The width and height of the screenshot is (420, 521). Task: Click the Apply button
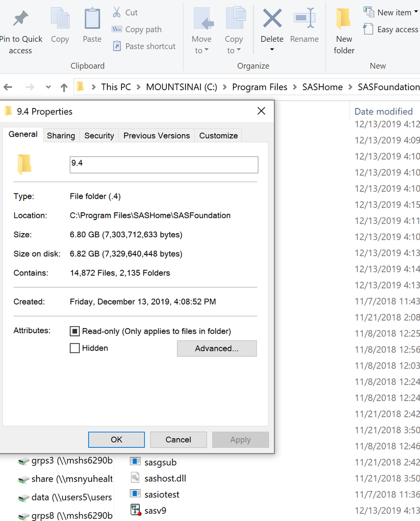tap(240, 440)
